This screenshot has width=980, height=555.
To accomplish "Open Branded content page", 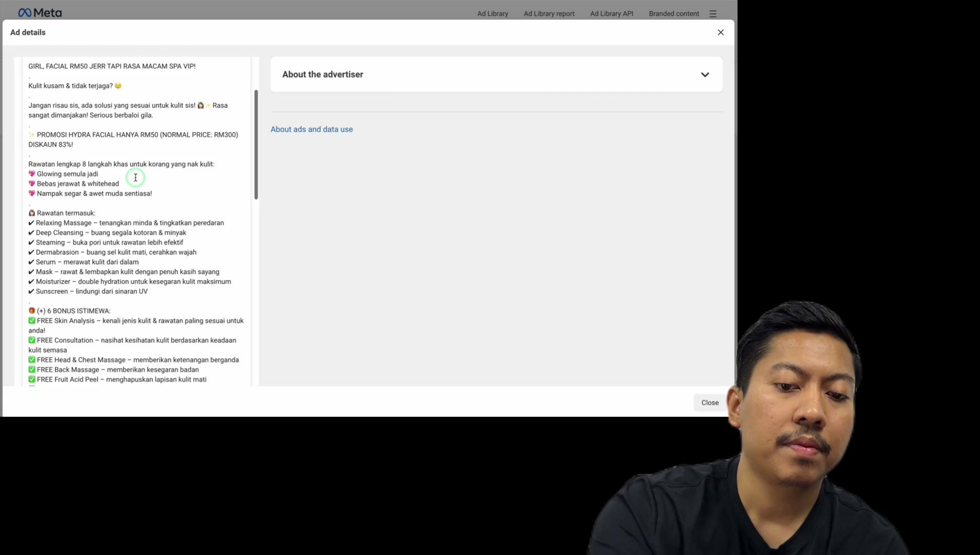I will coord(674,14).
